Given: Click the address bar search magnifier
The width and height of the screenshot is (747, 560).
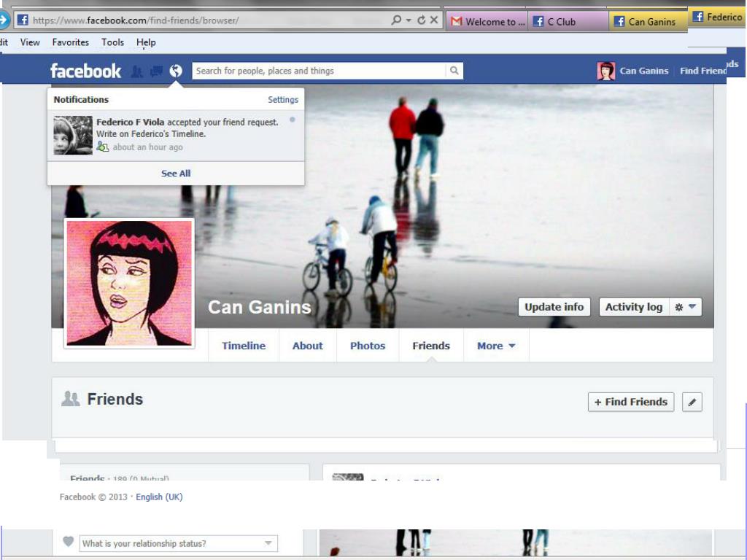Looking at the screenshot, I should [x=396, y=20].
